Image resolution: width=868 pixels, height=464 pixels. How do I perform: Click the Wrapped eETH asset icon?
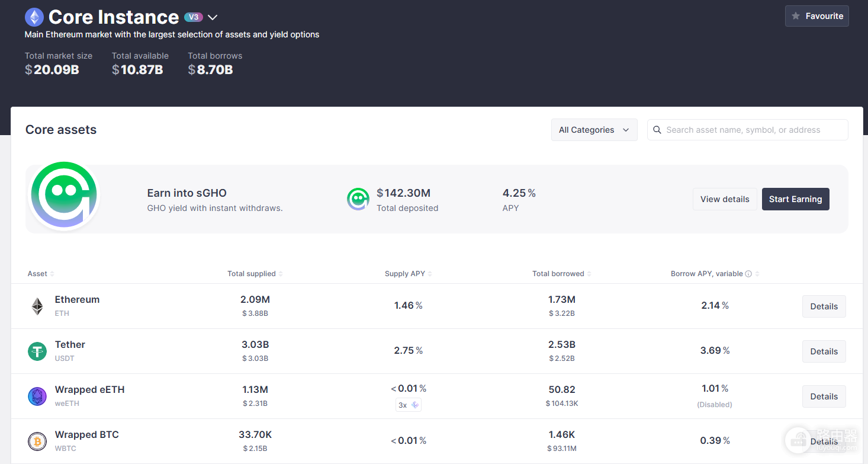pyautogui.click(x=37, y=396)
